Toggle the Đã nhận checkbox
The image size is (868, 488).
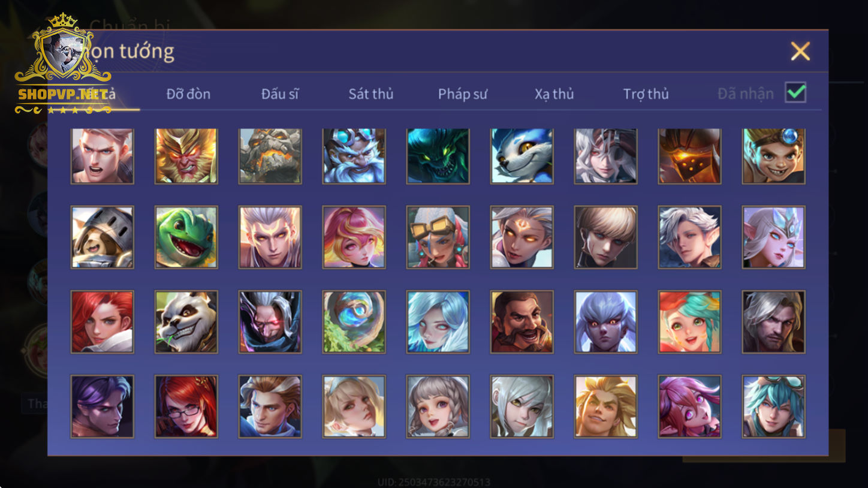[x=795, y=93]
